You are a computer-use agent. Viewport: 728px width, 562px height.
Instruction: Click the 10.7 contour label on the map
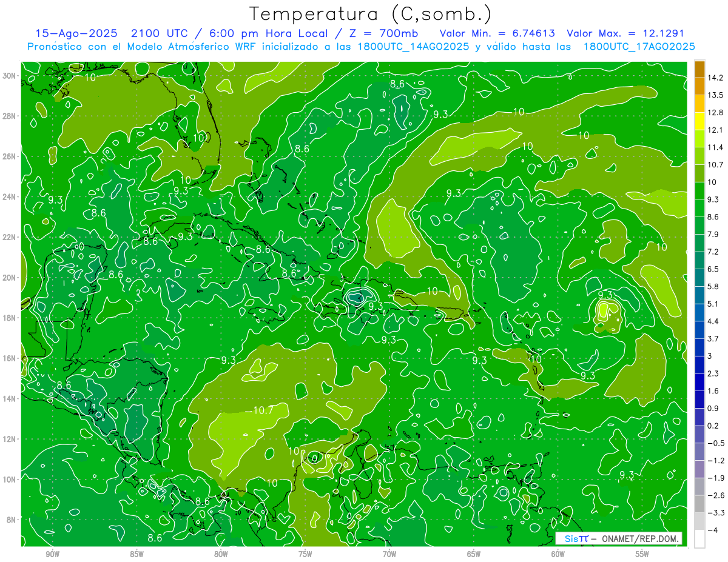[x=263, y=410]
